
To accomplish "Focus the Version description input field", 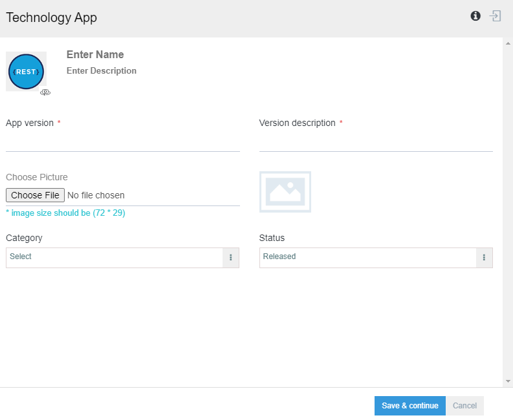I will click(376, 142).
